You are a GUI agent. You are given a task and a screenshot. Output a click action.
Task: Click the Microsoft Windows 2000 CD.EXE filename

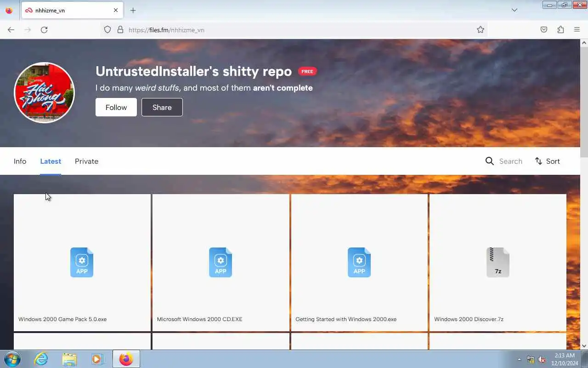pyautogui.click(x=199, y=319)
